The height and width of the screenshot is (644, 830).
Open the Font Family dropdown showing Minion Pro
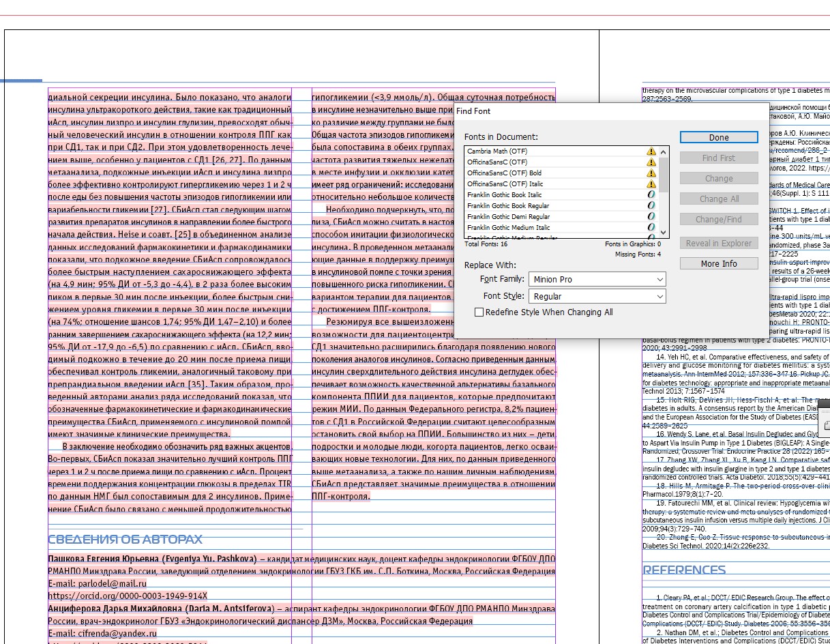[x=597, y=280]
